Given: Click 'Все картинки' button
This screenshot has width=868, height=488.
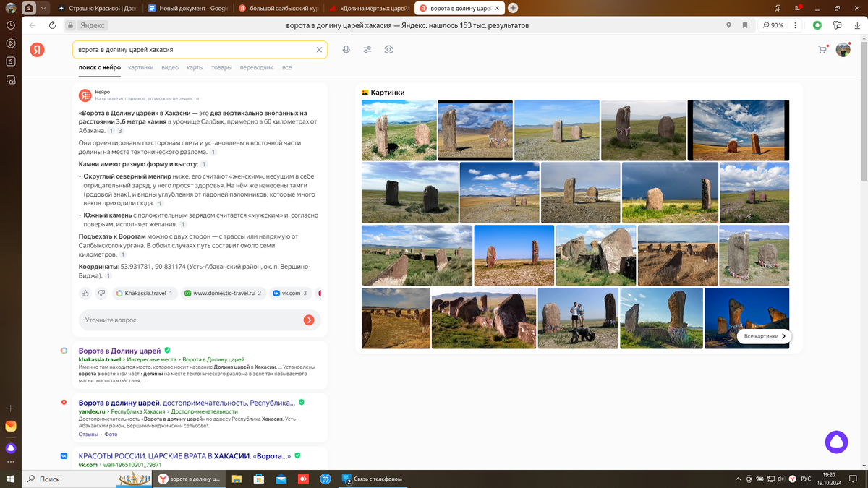Looking at the screenshot, I should (765, 336).
